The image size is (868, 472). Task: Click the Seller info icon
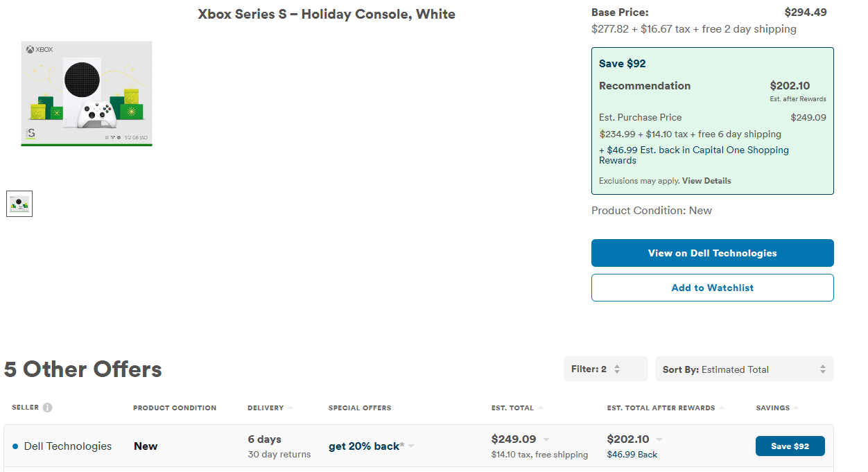47,408
